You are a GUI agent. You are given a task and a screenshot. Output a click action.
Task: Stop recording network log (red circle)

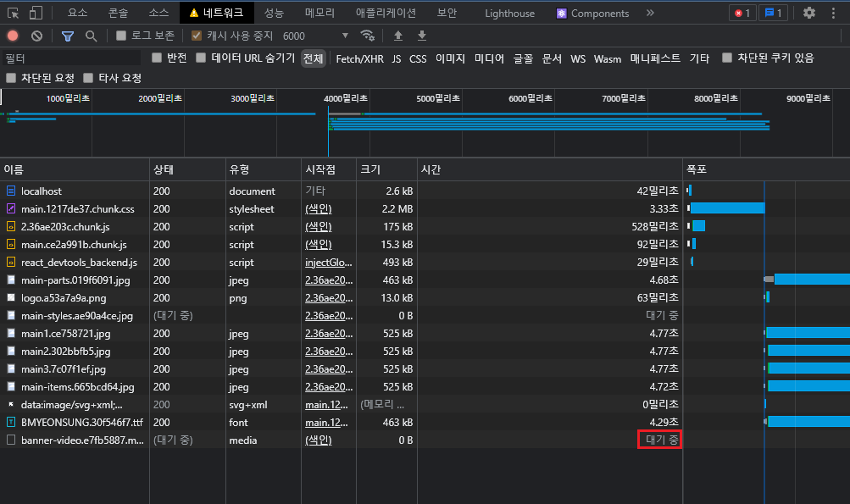click(x=13, y=36)
